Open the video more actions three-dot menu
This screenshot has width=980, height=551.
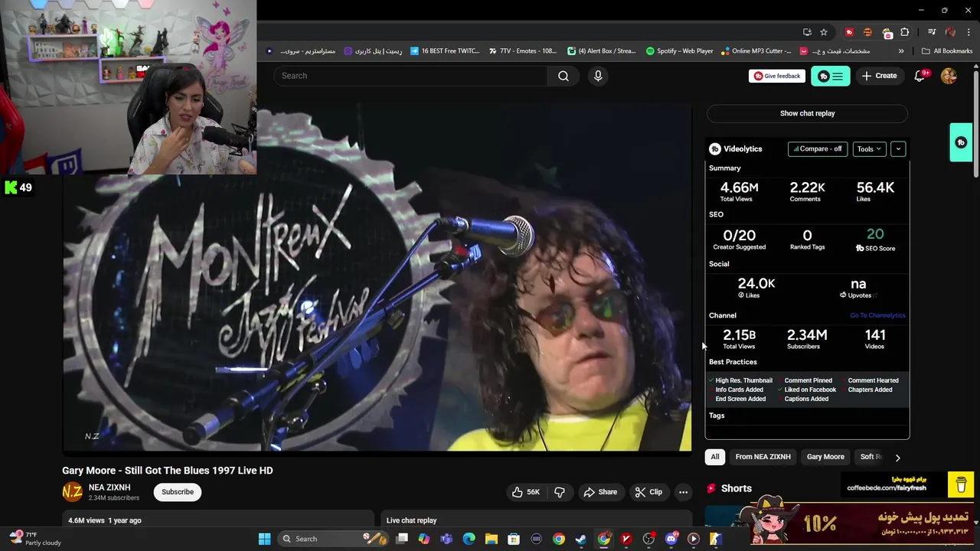tap(683, 492)
